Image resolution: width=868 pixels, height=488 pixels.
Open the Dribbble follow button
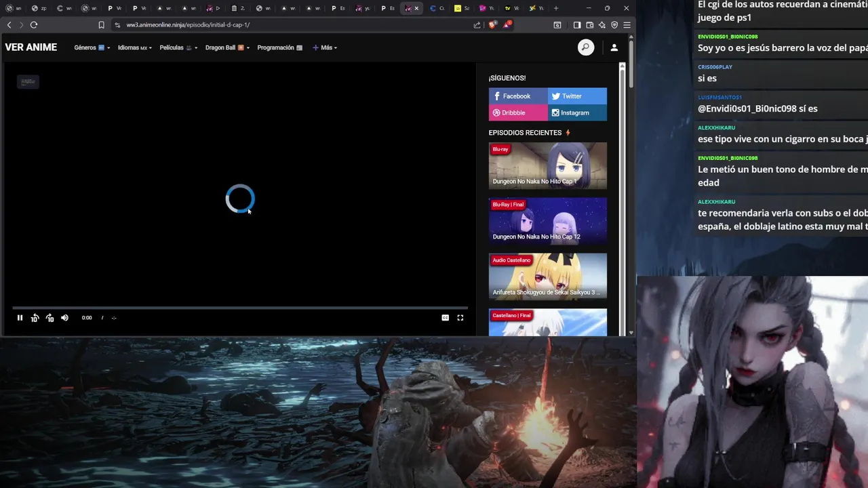518,113
